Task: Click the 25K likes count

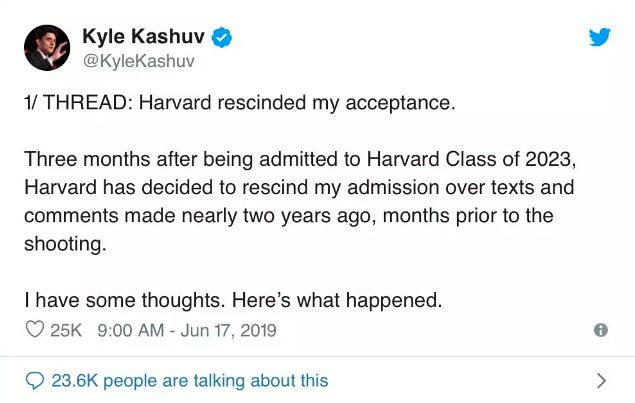Action: coord(66,330)
